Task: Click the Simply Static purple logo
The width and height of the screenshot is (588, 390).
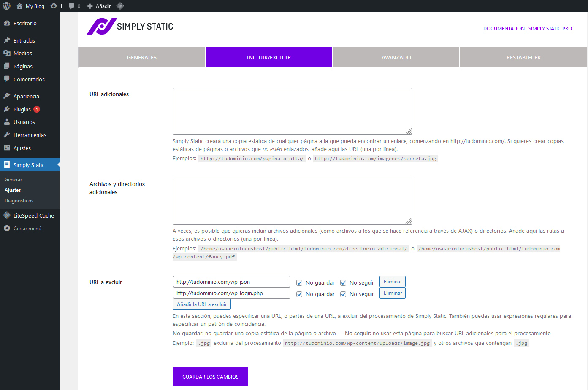Action: point(102,26)
